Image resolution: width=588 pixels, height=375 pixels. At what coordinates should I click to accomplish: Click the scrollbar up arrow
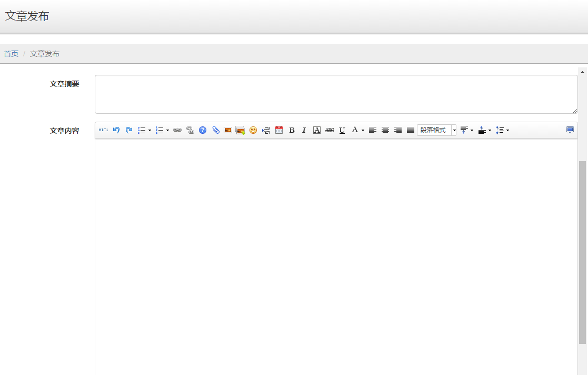coord(582,72)
